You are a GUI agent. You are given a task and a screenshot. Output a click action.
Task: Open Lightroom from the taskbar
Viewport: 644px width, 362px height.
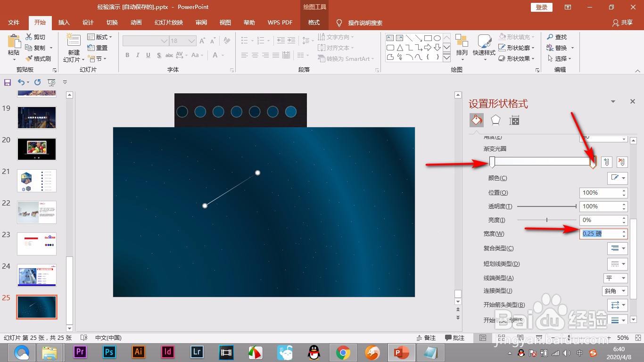(x=197, y=352)
